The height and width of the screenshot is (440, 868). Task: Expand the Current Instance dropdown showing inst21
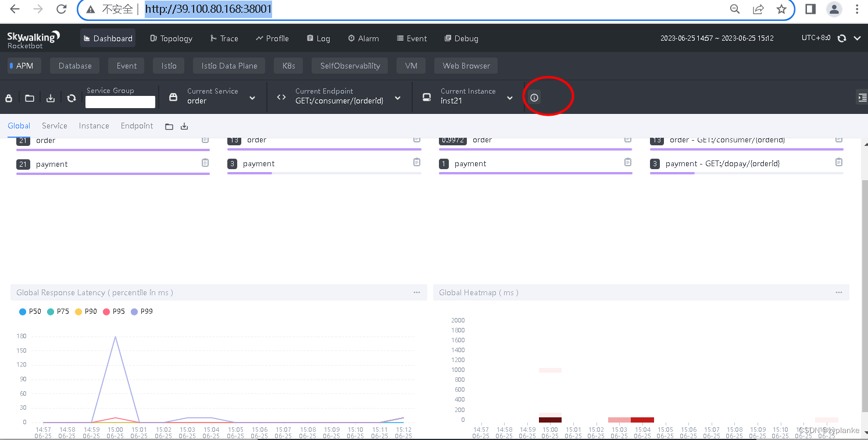point(510,98)
